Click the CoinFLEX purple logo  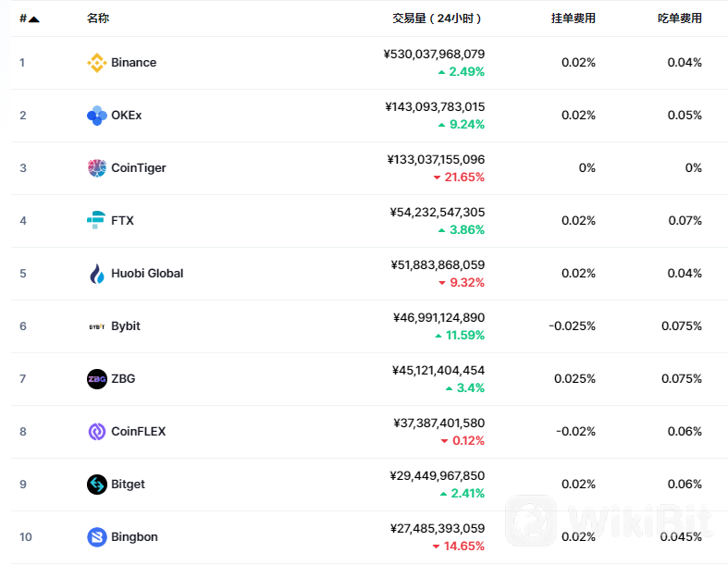[x=96, y=432]
